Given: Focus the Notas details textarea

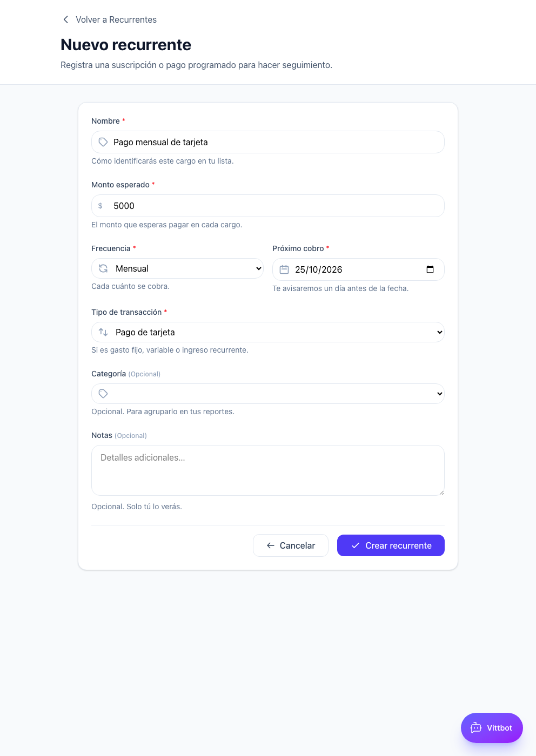Looking at the screenshot, I should tap(268, 470).
